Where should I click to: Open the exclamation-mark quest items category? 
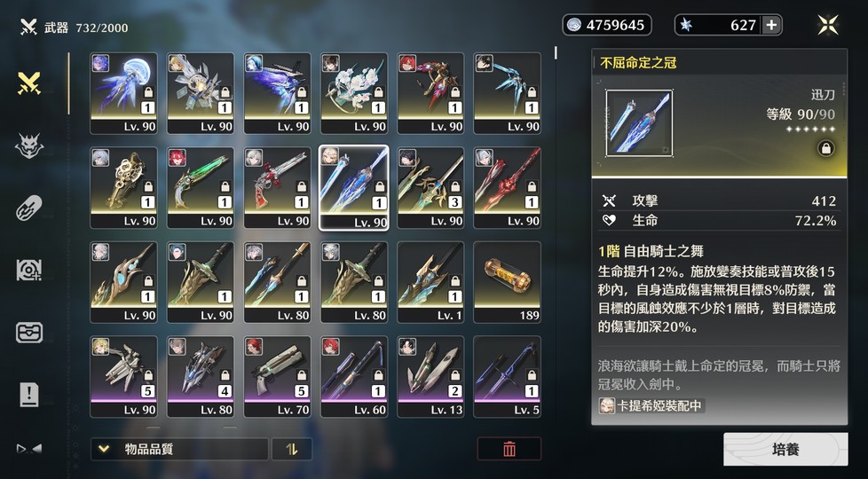pos(29,395)
